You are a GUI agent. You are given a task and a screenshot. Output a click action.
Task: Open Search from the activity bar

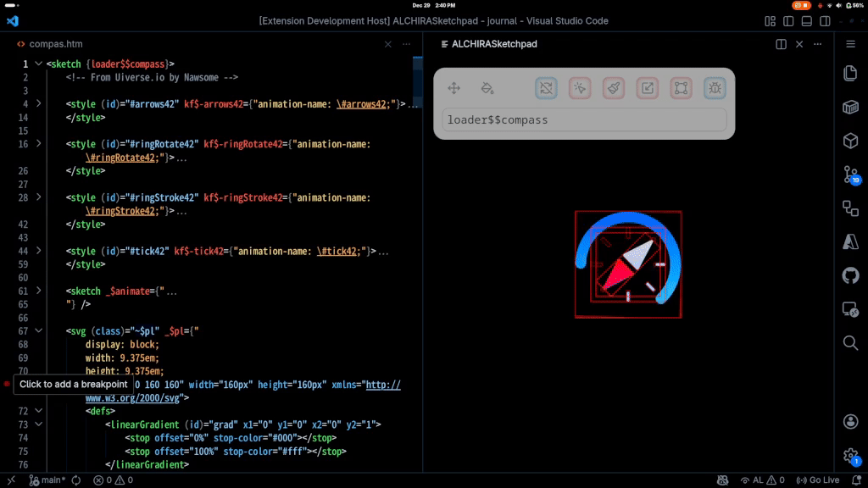click(850, 342)
